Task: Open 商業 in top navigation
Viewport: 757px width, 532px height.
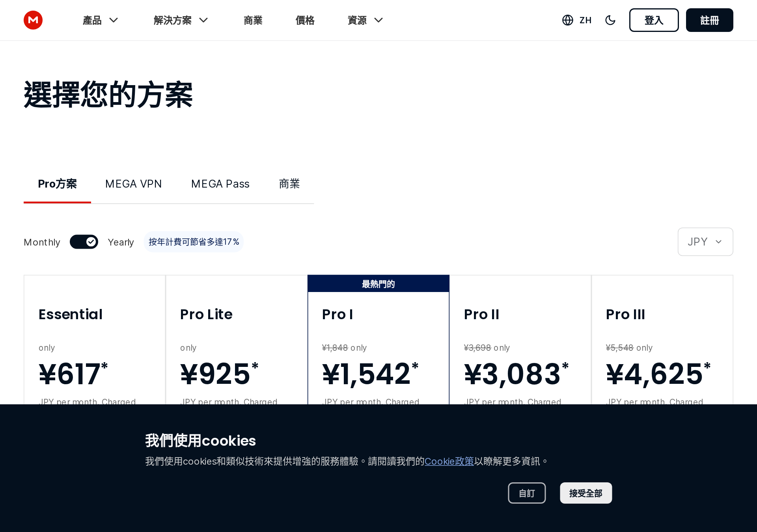Action: click(253, 20)
